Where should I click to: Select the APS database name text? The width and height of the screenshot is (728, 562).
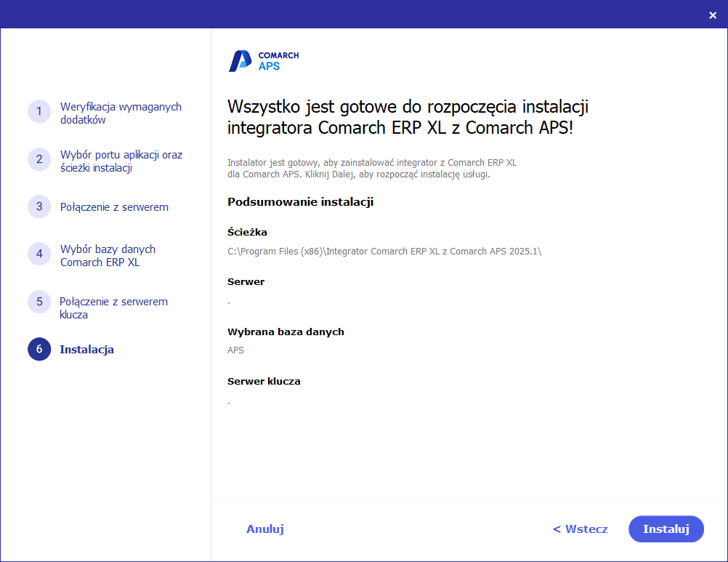(235, 350)
